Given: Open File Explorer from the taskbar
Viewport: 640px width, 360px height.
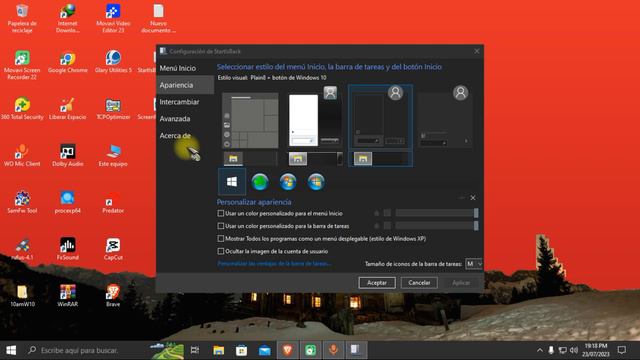Looking at the screenshot, I should 218,350.
